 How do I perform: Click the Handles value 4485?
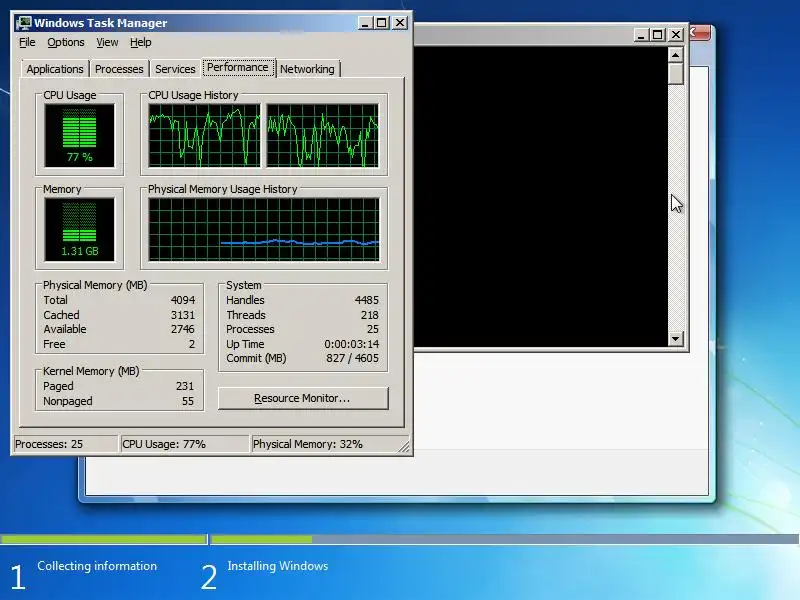pos(366,300)
